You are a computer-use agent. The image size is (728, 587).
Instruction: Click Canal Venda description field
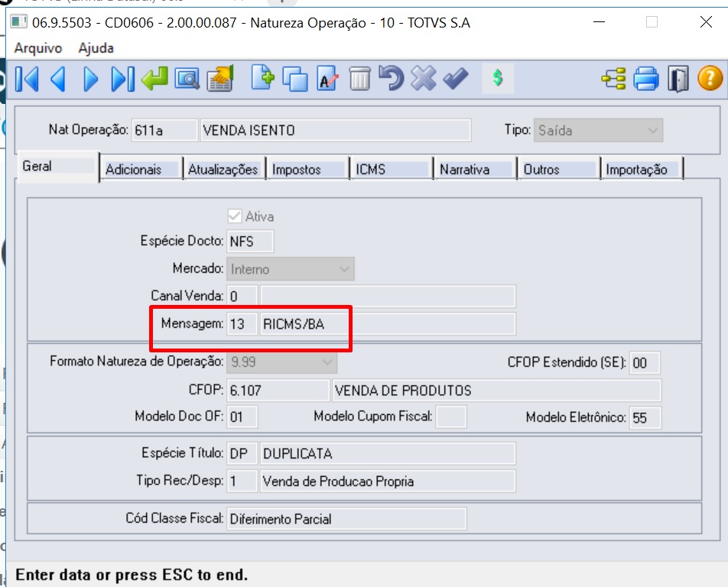[388, 296]
